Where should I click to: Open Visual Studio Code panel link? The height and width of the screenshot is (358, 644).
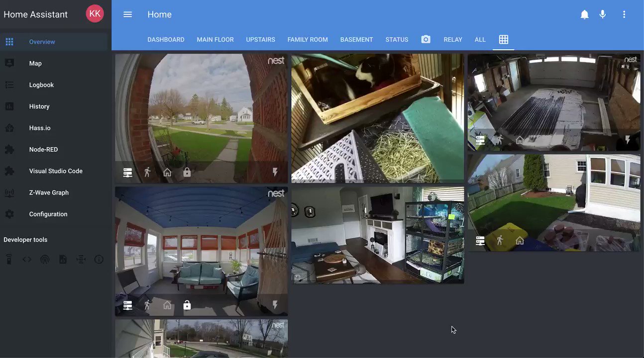[x=54, y=171]
